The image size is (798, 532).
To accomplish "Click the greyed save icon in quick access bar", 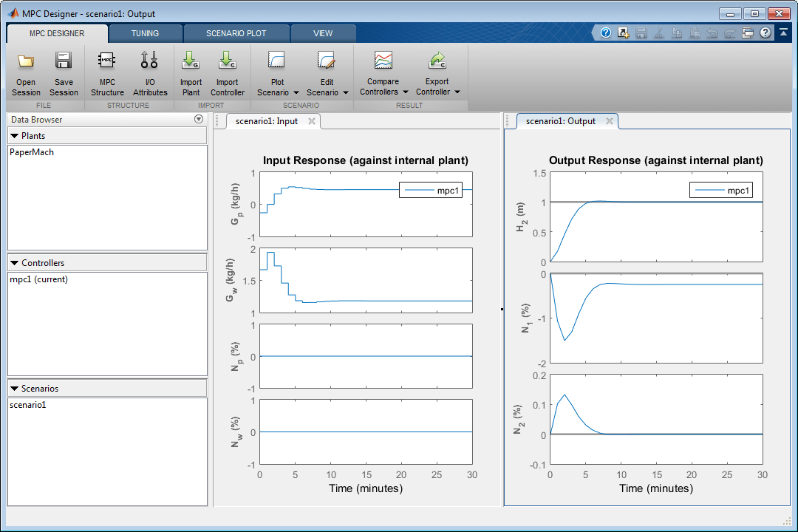I will (x=641, y=33).
